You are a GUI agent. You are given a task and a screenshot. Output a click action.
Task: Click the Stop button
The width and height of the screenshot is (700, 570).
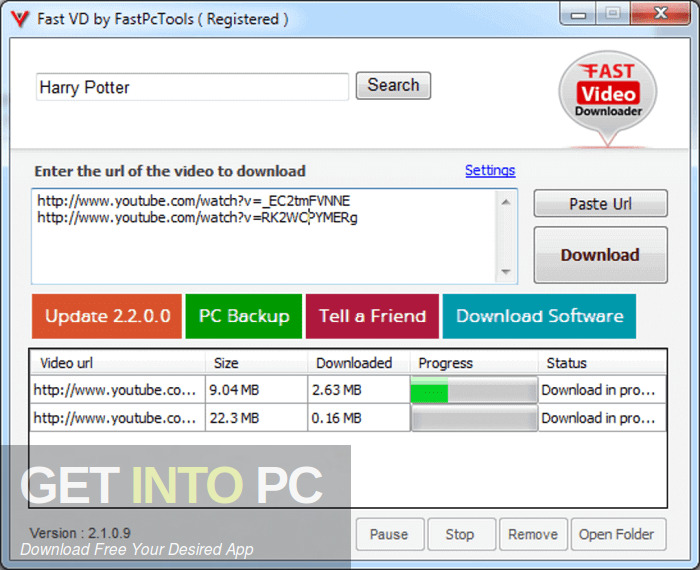pos(461,534)
